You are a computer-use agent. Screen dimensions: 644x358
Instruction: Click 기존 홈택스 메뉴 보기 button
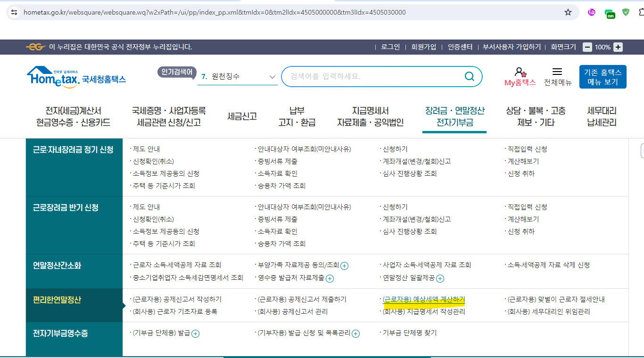(603, 77)
